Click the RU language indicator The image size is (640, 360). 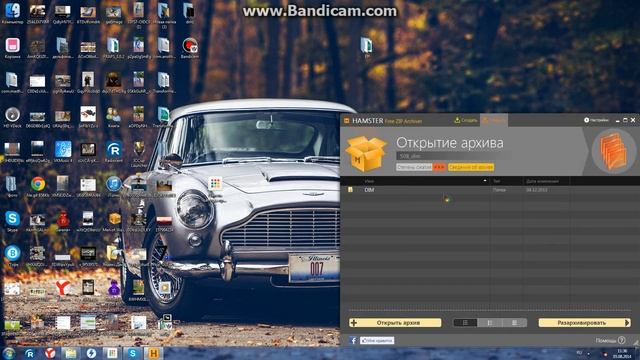[x=579, y=353]
